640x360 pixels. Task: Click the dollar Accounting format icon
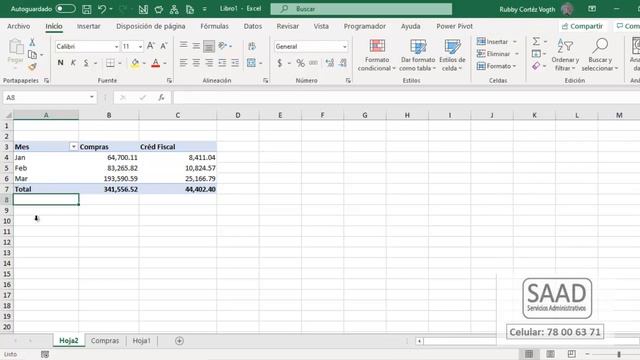click(x=280, y=63)
